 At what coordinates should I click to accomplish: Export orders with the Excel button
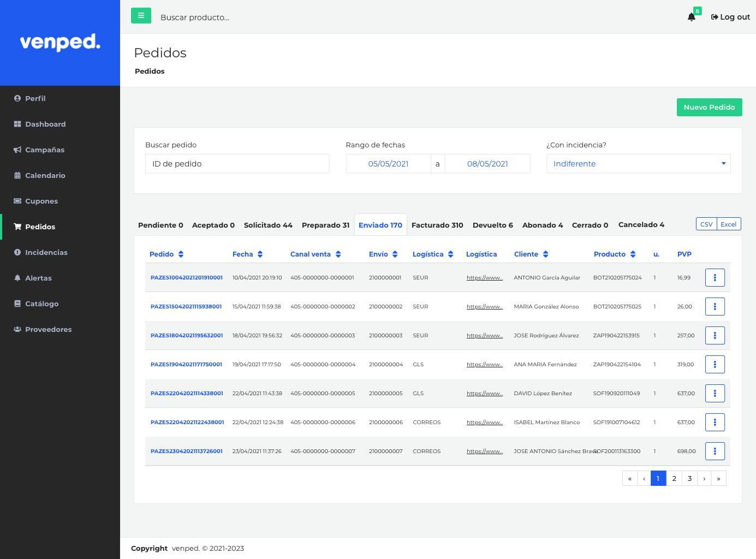click(728, 224)
